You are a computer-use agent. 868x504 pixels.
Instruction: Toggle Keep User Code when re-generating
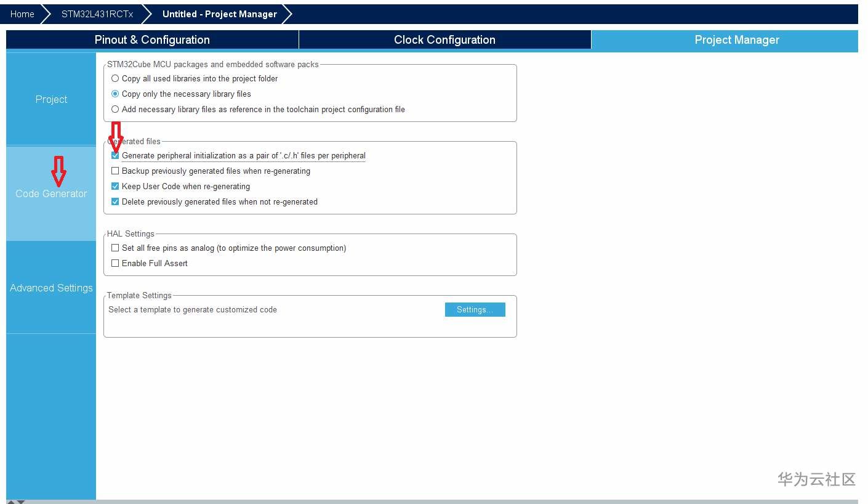point(115,186)
